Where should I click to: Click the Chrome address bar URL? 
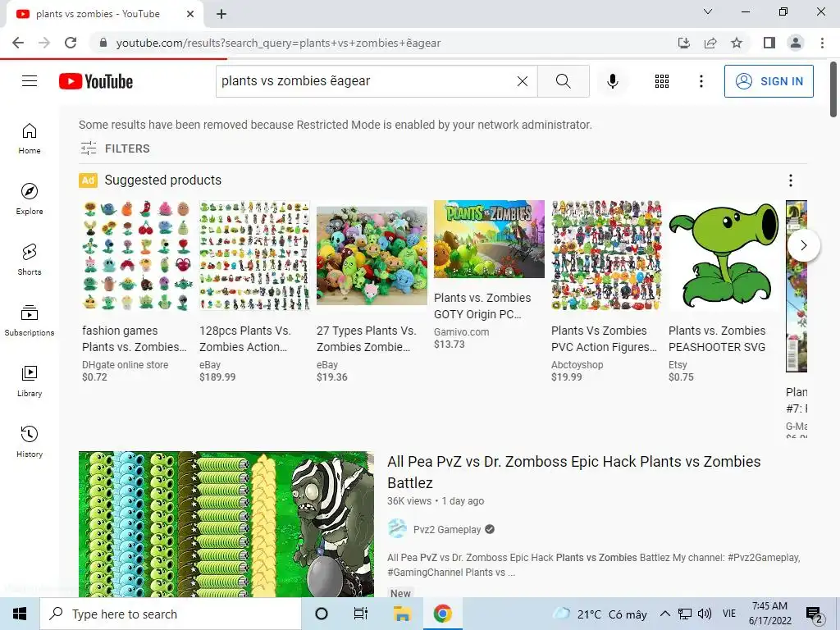click(278, 43)
